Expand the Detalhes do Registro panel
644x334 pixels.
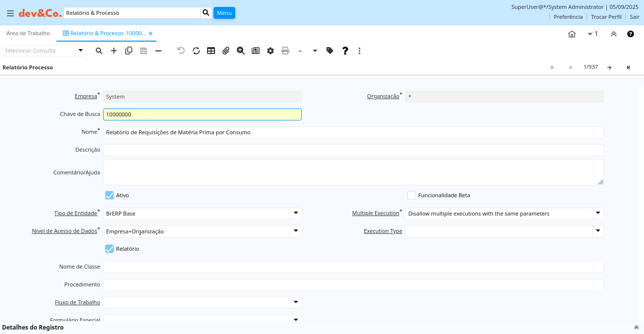click(x=636, y=328)
